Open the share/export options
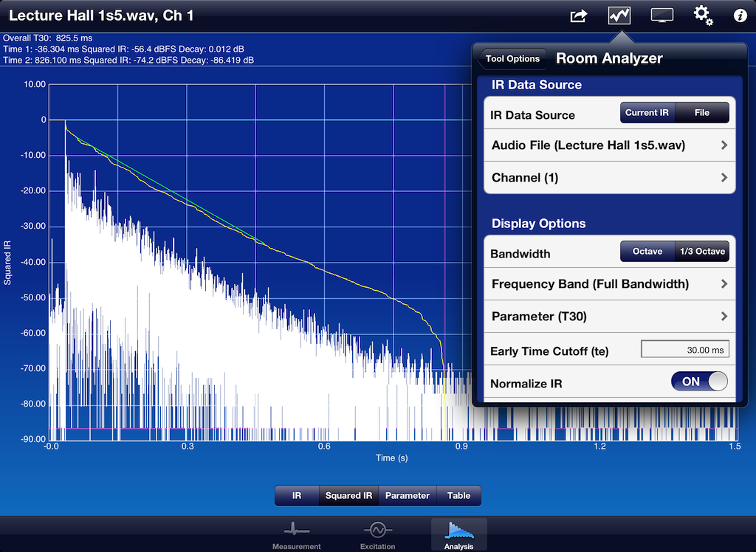 point(578,15)
